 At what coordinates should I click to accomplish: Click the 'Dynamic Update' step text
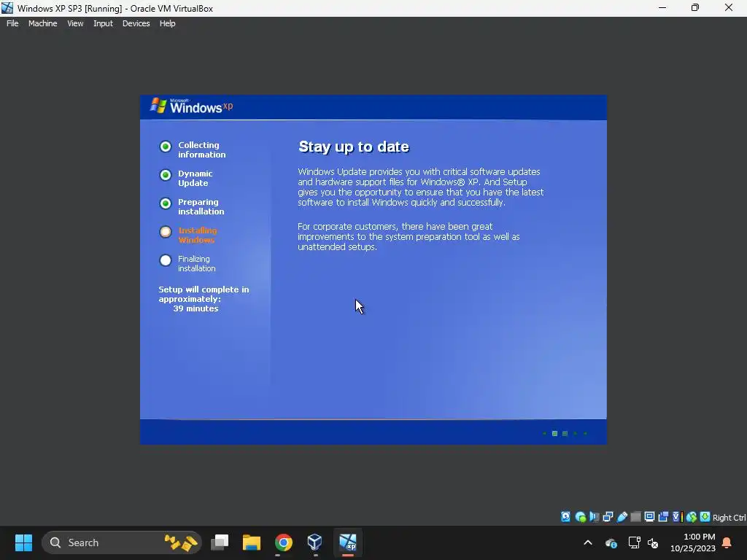coord(196,178)
